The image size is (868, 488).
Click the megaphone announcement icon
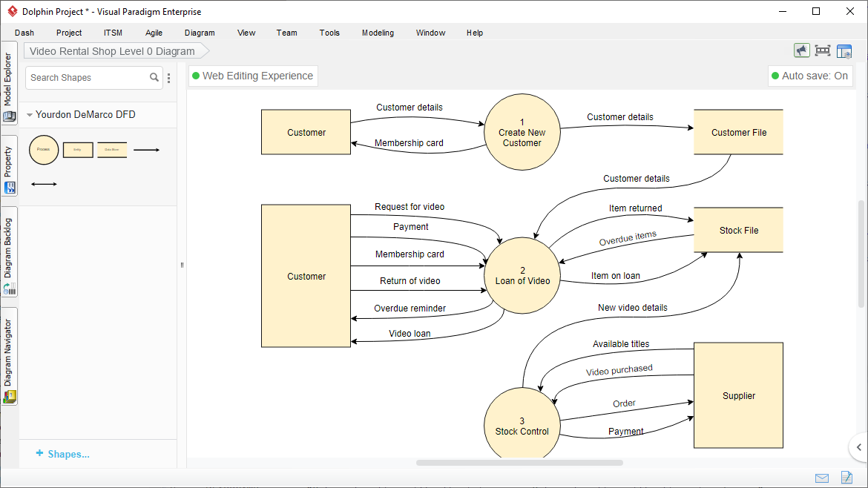(801, 50)
